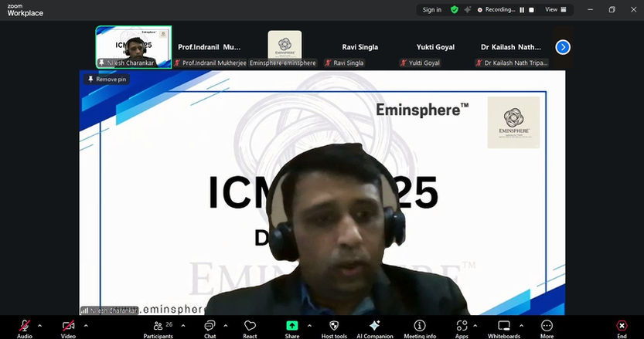Click the Zoom Workplace logo
Image resolution: width=644 pixels, height=339 pixels.
[25, 10]
